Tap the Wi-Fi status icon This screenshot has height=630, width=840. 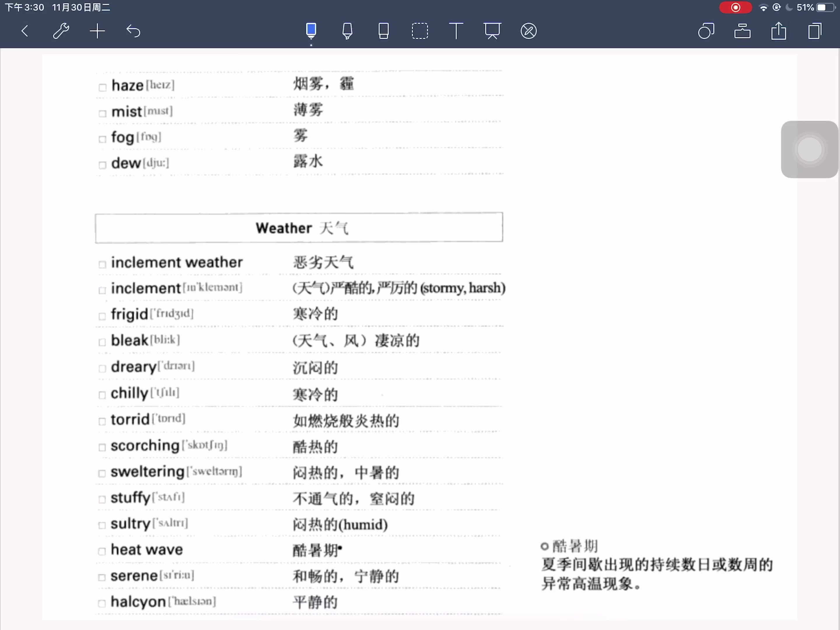(763, 8)
